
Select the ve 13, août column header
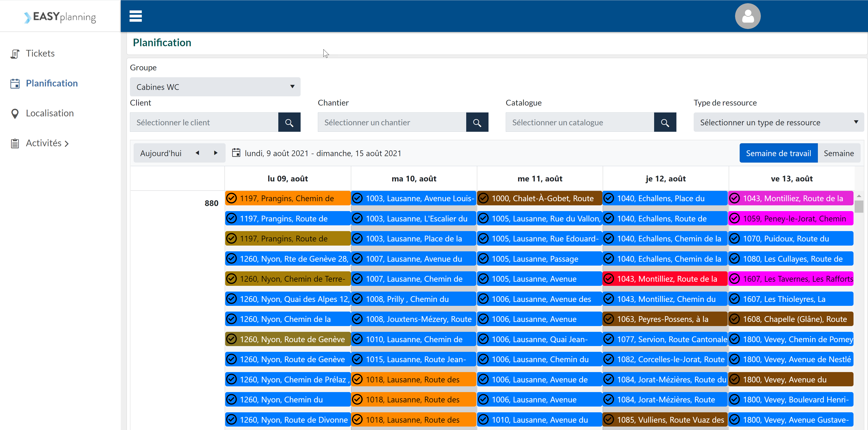click(791, 179)
